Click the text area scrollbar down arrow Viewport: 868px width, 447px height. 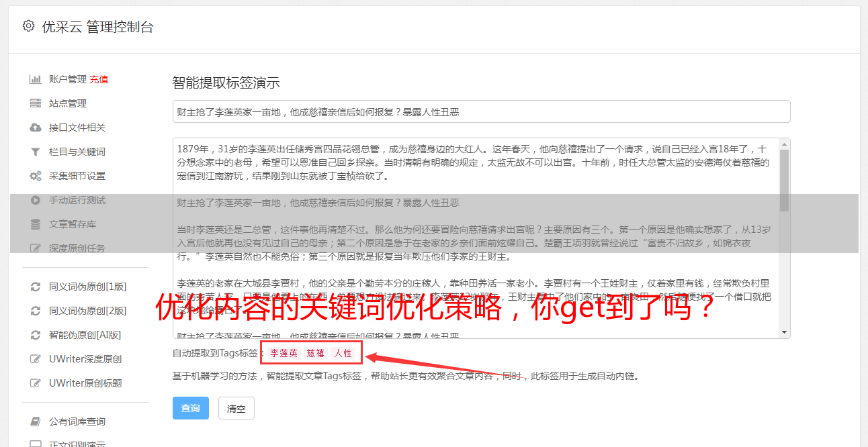pos(784,332)
